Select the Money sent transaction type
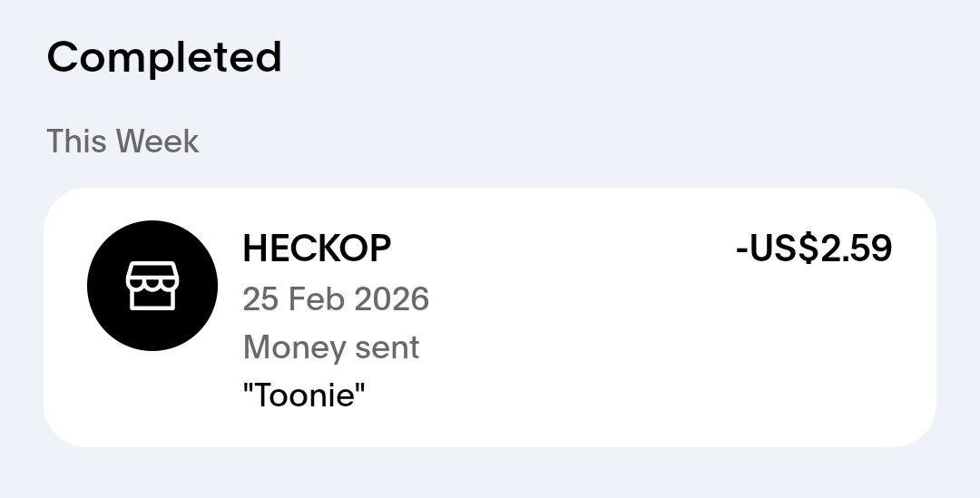 [x=331, y=347]
